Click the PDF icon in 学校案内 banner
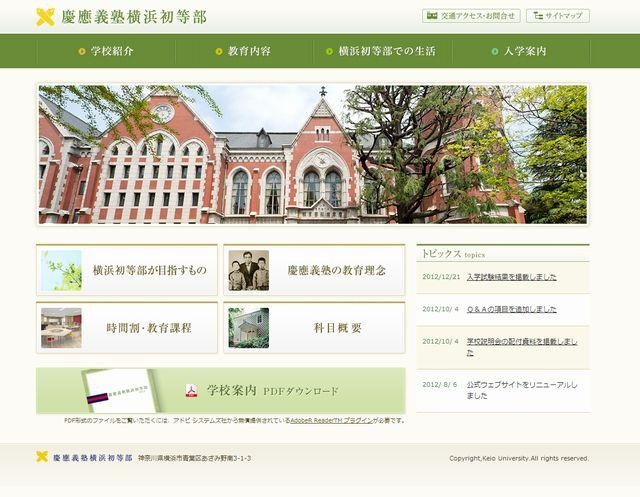Screen dimensions: 640x497 click(191, 390)
